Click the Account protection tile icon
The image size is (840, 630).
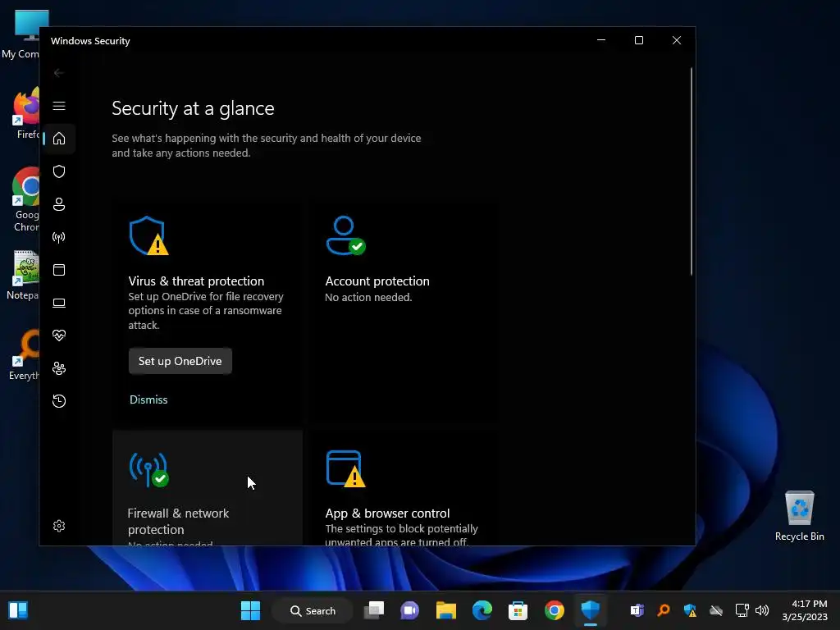coord(345,235)
